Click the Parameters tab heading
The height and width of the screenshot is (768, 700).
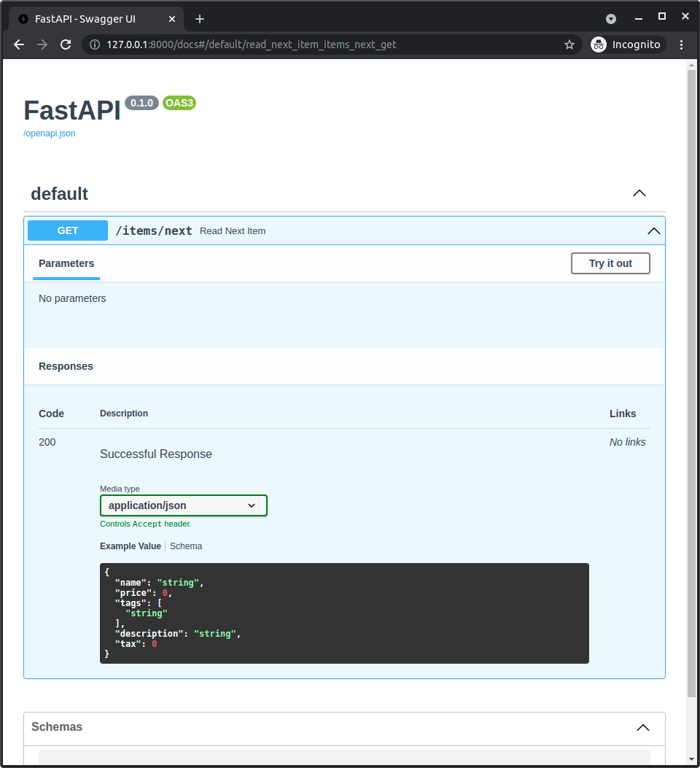(66, 263)
